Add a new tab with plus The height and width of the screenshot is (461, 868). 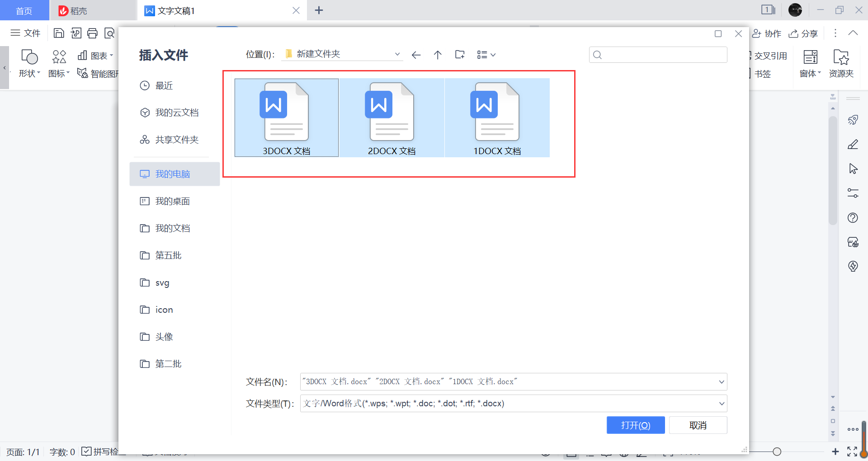319,10
